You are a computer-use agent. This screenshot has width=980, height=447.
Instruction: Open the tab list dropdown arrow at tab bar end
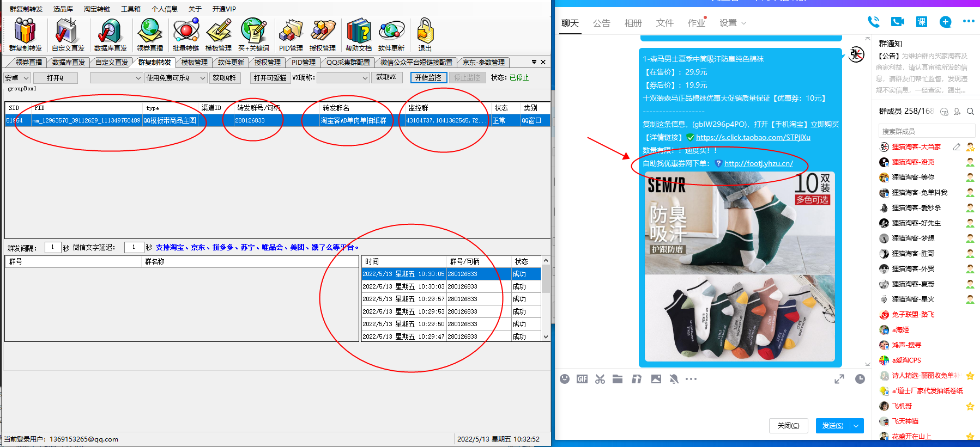pos(534,62)
